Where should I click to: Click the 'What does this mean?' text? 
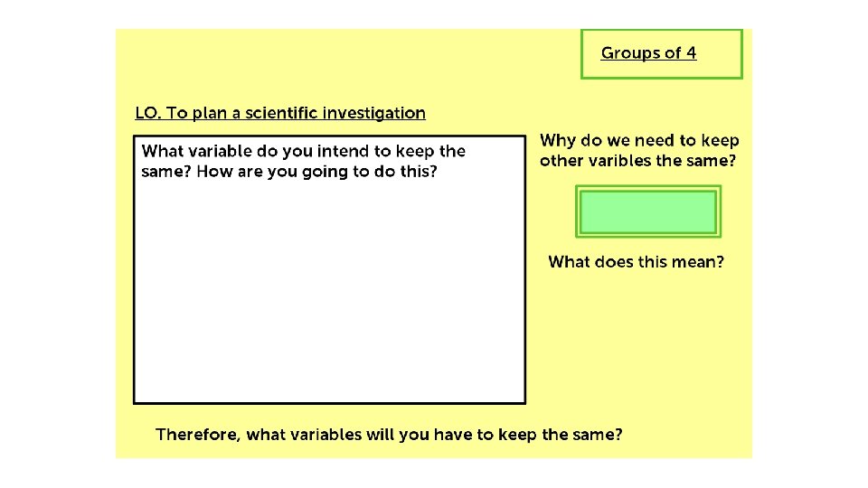tap(636, 262)
